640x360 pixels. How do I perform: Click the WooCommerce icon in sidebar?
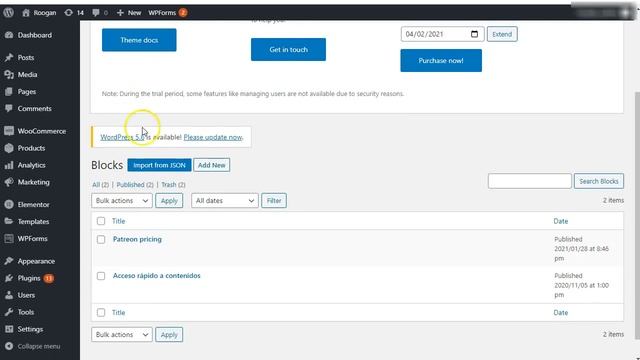(9, 131)
